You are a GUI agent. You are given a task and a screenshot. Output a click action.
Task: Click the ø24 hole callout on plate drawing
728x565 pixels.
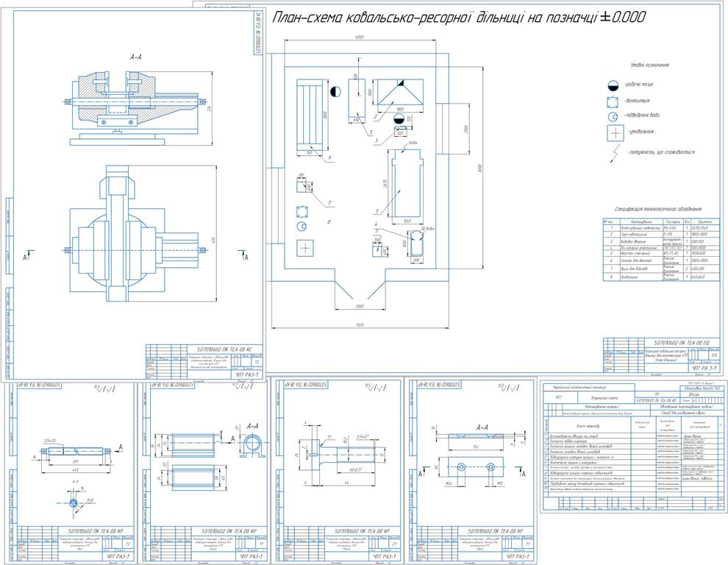pos(449,483)
